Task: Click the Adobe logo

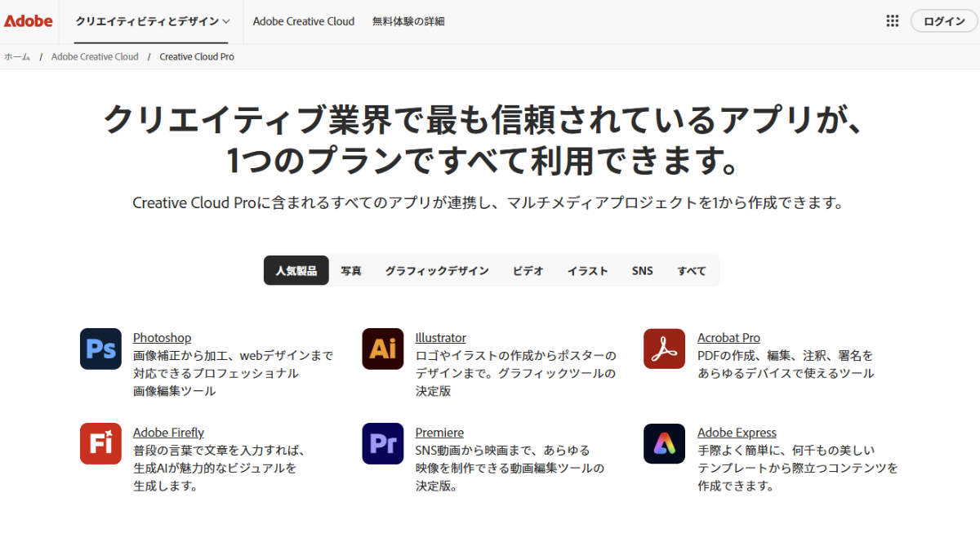Action: [x=29, y=20]
